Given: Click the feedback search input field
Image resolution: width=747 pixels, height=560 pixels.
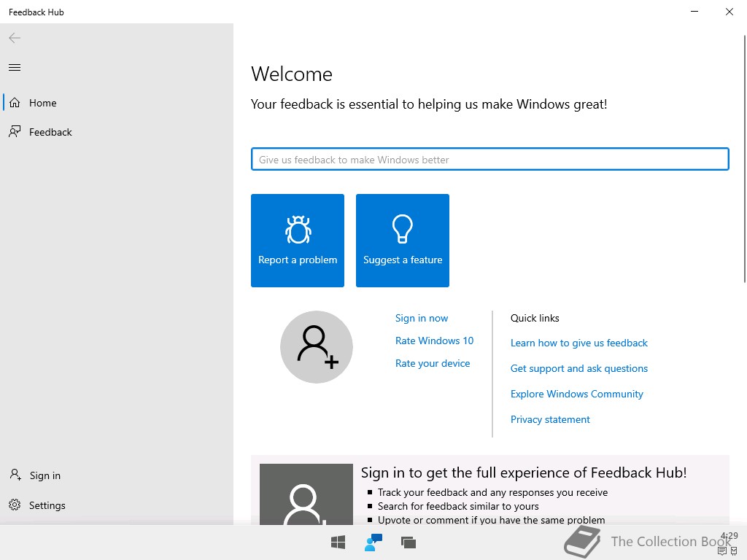Looking at the screenshot, I should (489, 160).
